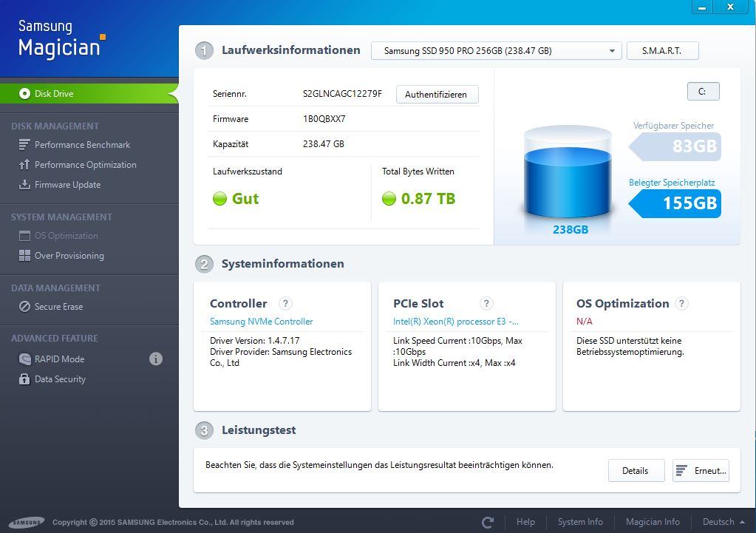The image size is (756, 533).
Task: Open Over Provisioning page
Action: [69, 256]
